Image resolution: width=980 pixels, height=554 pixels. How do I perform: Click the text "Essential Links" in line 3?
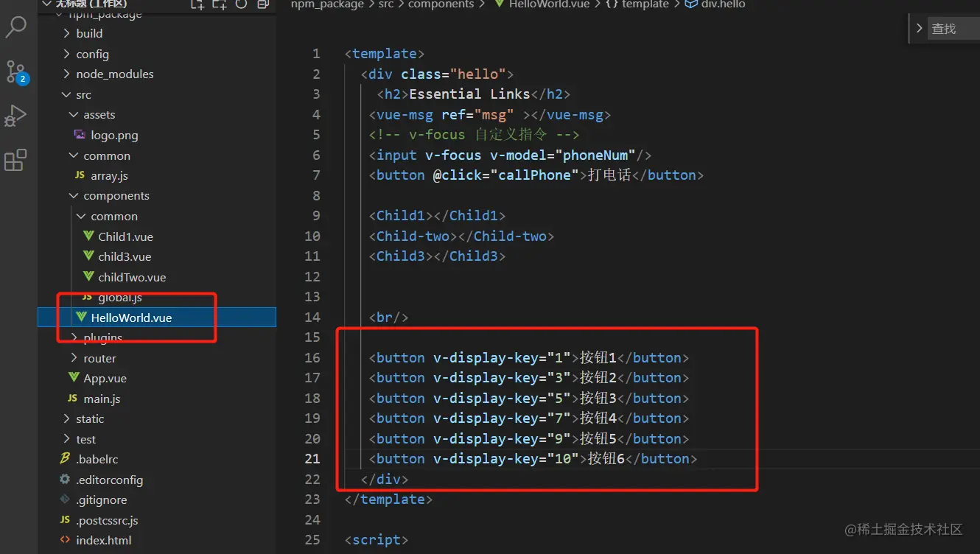(469, 94)
